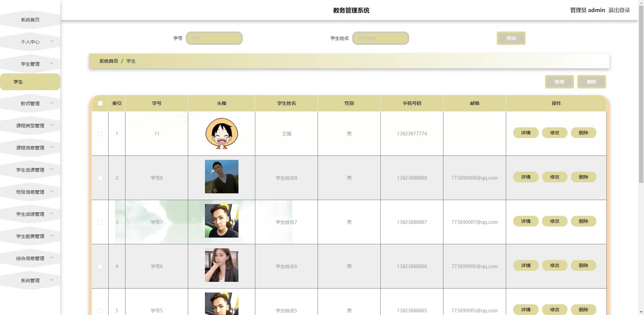Image resolution: width=644 pixels, height=315 pixels.
Task: Click 系统首页 breadcrumb link
Action: click(x=109, y=61)
